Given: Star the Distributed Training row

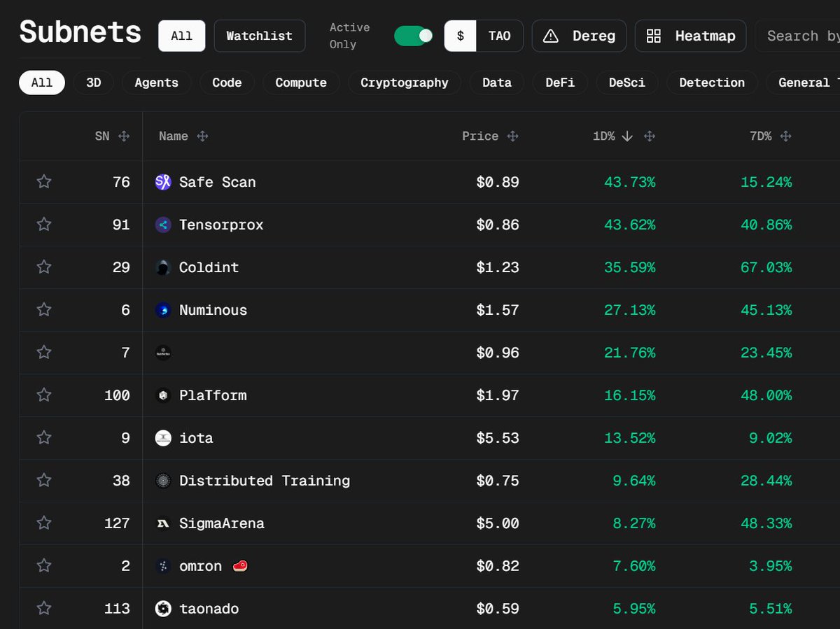Looking at the screenshot, I should [x=44, y=481].
